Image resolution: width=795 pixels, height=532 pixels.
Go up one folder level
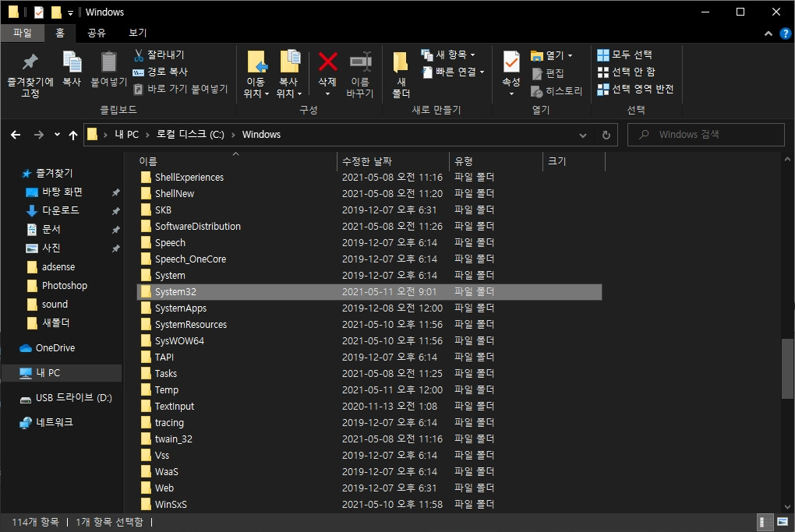(73, 135)
